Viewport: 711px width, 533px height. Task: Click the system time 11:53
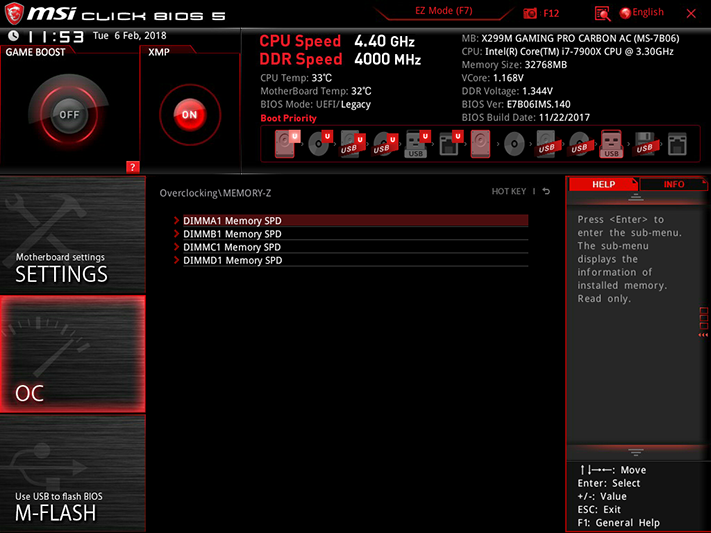[x=56, y=36]
